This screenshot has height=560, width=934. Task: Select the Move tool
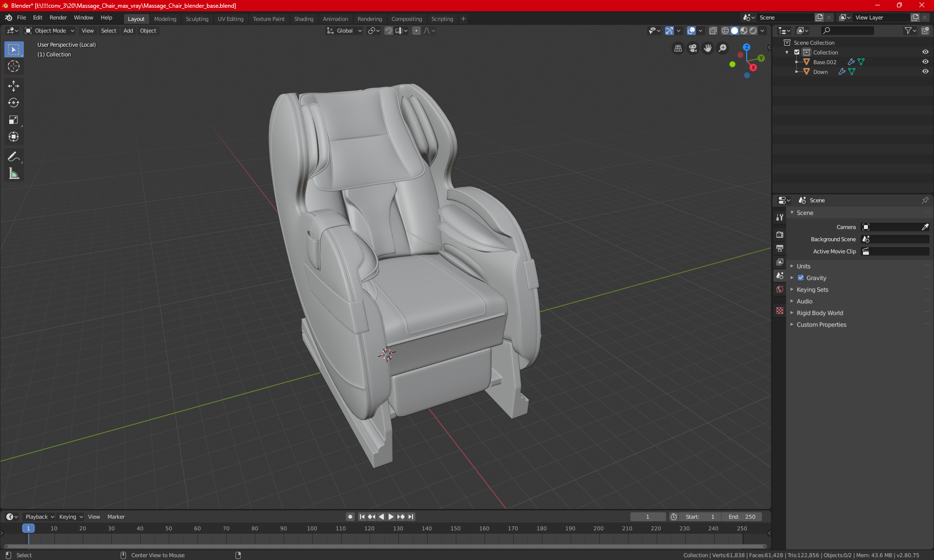(14, 86)
